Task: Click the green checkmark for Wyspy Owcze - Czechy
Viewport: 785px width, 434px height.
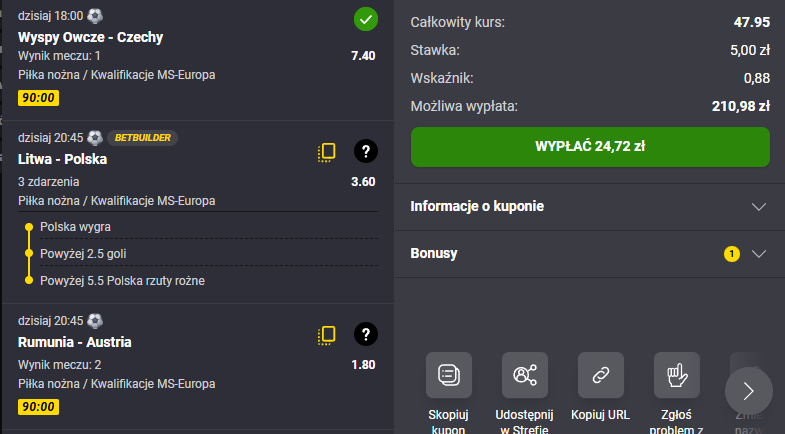Action: click(366, 19)
